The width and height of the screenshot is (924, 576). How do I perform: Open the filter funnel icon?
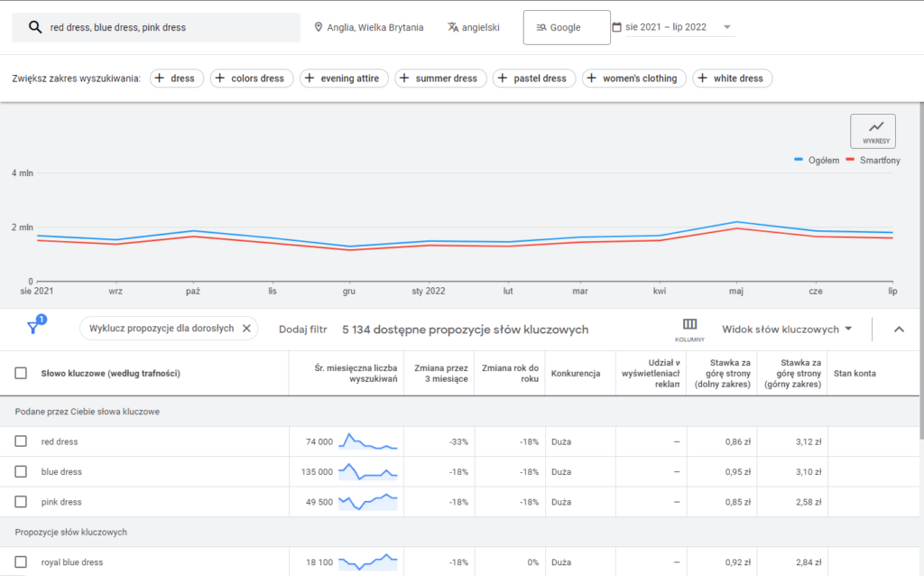(x=33, y=329)
